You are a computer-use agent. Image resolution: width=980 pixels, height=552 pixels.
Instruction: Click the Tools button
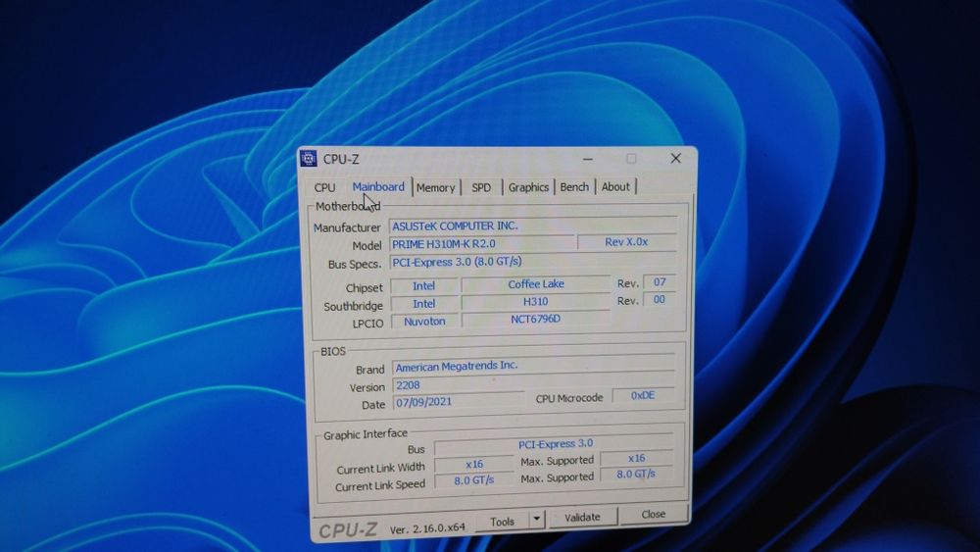[x=503, y=521]
